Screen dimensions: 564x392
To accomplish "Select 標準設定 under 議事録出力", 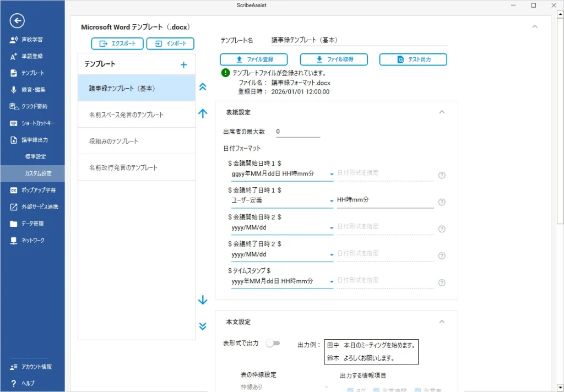I will [36, 157].
